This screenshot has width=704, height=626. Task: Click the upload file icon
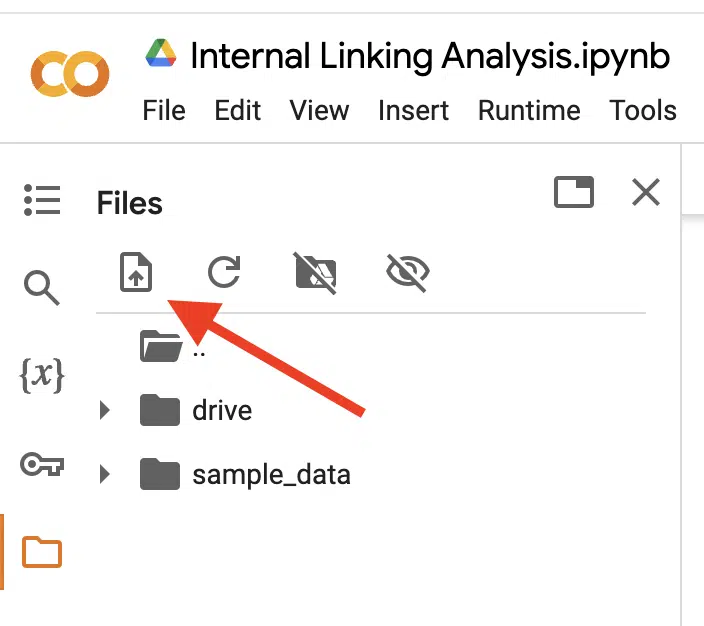pos(136,272)
